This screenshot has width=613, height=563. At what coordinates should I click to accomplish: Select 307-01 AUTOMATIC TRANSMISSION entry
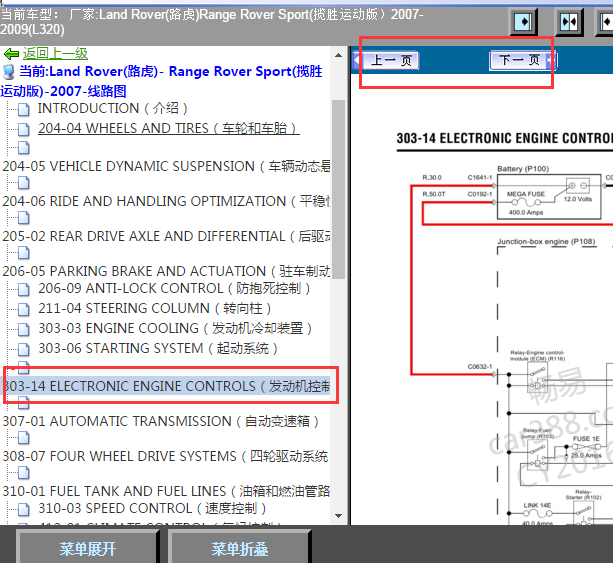pos(161,421)
